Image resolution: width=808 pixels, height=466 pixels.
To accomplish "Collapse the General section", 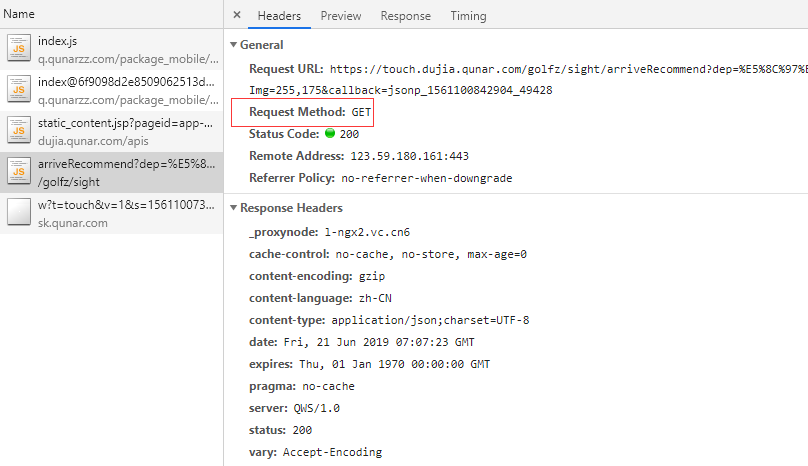I will point(234,45).
